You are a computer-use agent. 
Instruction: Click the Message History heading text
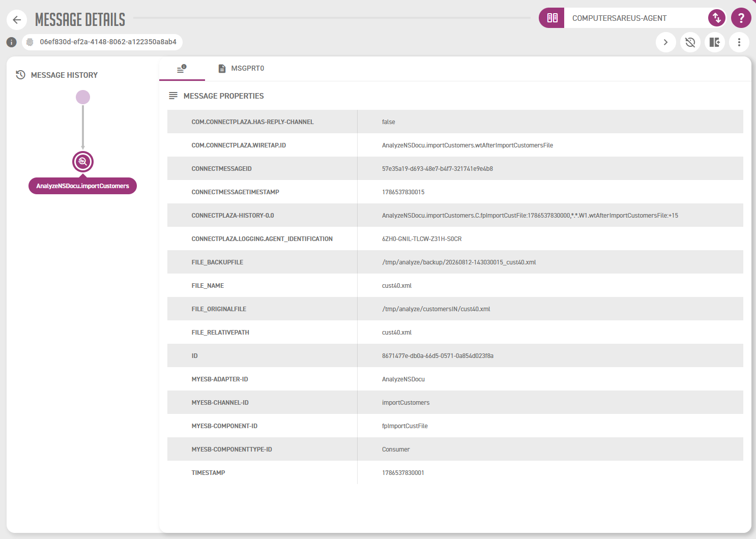64,75
